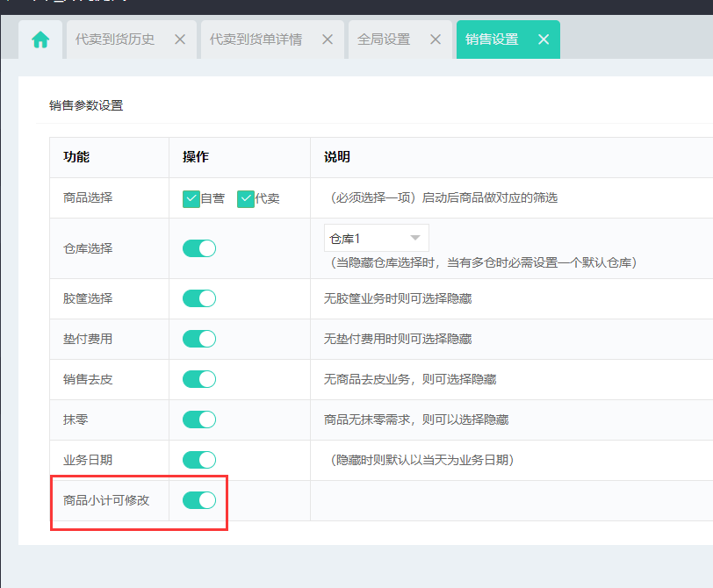Image resolution: width=713 pixels, height=588 pixels.
Task: Open the home tab icon
Action: point(40,40)
